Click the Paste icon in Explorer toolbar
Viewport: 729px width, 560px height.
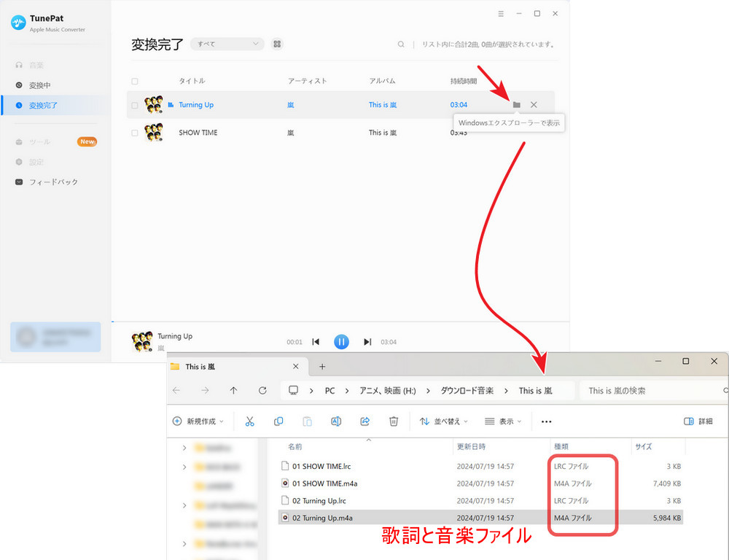point(308,421)
